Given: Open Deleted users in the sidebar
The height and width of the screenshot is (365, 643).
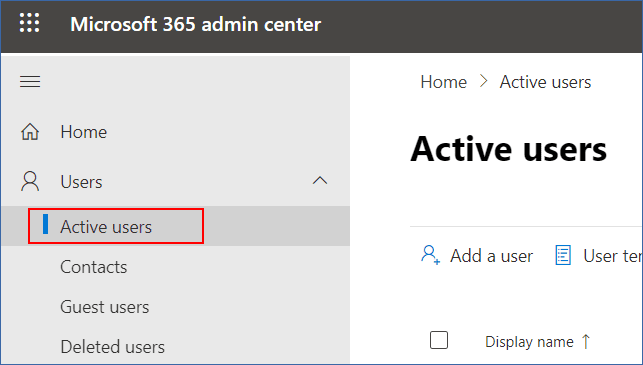Looking at the screenshot, I should (112, 347).
